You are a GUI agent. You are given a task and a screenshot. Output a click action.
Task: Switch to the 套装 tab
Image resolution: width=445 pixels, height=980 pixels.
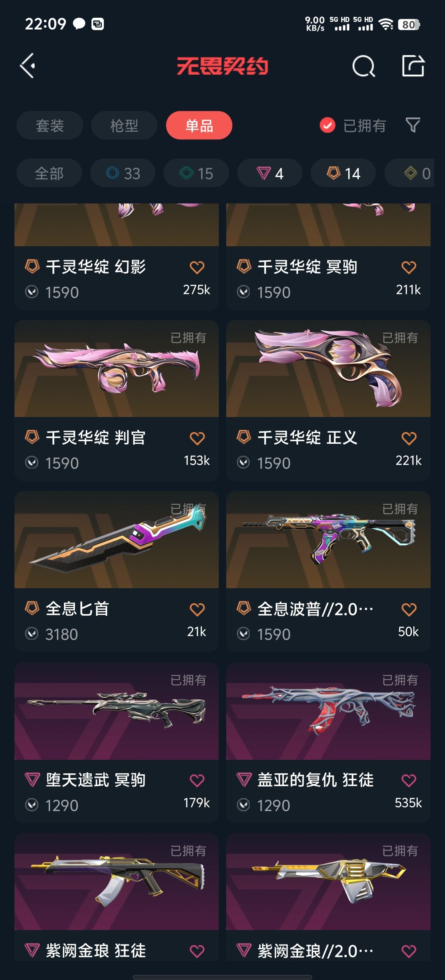click(x=50, y=125)
